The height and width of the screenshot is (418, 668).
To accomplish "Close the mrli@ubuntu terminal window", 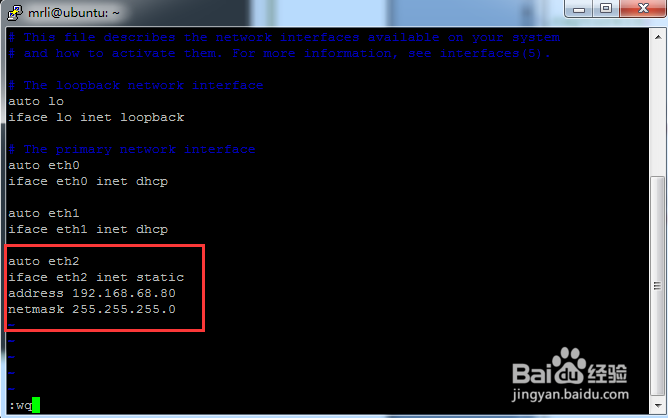I will [643, 9].
